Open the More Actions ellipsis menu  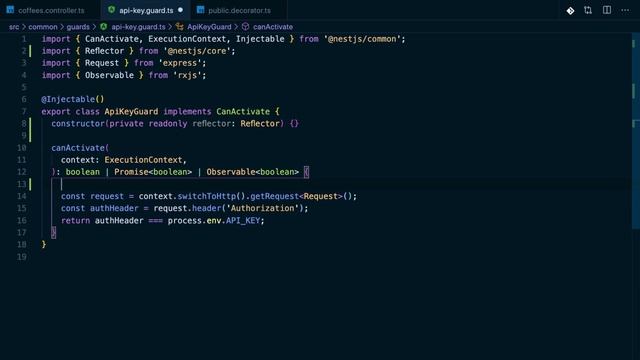point(625,10)
